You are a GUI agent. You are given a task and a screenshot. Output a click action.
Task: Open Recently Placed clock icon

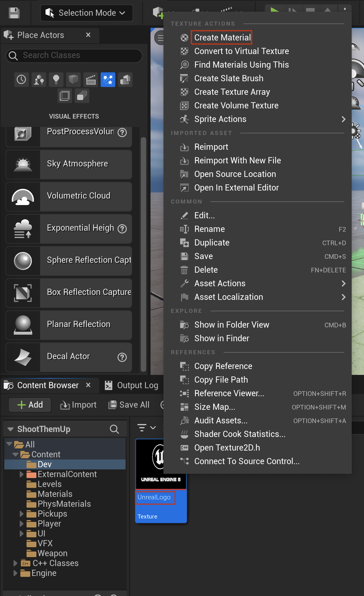click(22, 80)
